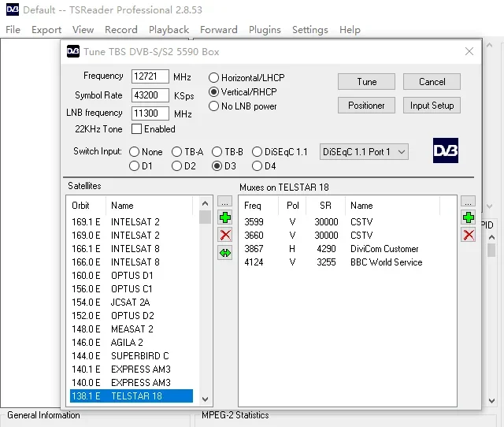Open the Plugins menu

[x=265, y=30]
